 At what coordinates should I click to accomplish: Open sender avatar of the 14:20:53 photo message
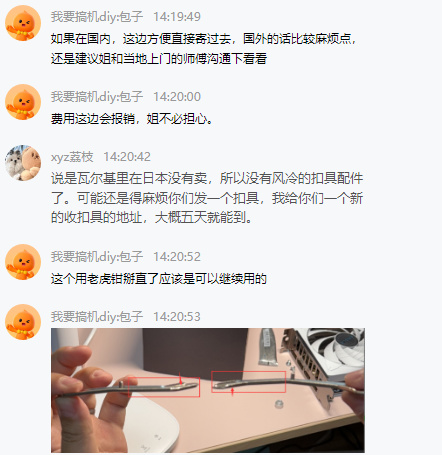(23, 322)
